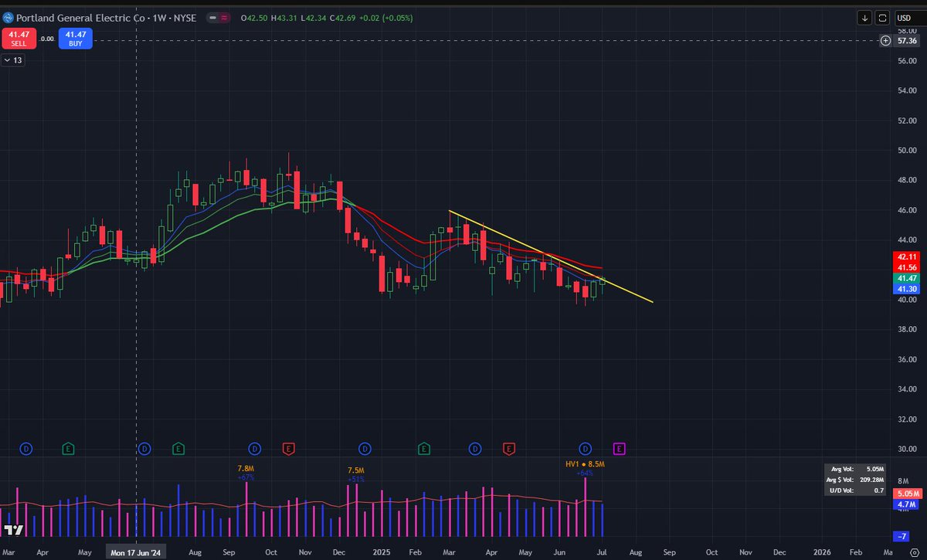Click the 30.00 label on price axis
Screen dimensions: 927x560
point(907,450)
